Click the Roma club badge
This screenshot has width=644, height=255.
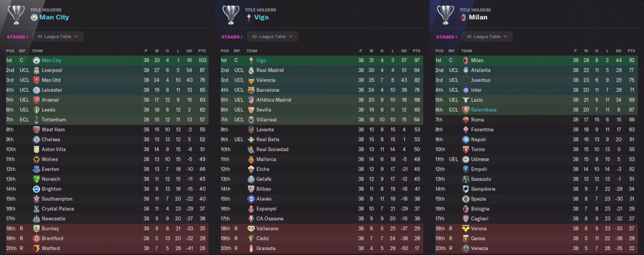[465, 120]
